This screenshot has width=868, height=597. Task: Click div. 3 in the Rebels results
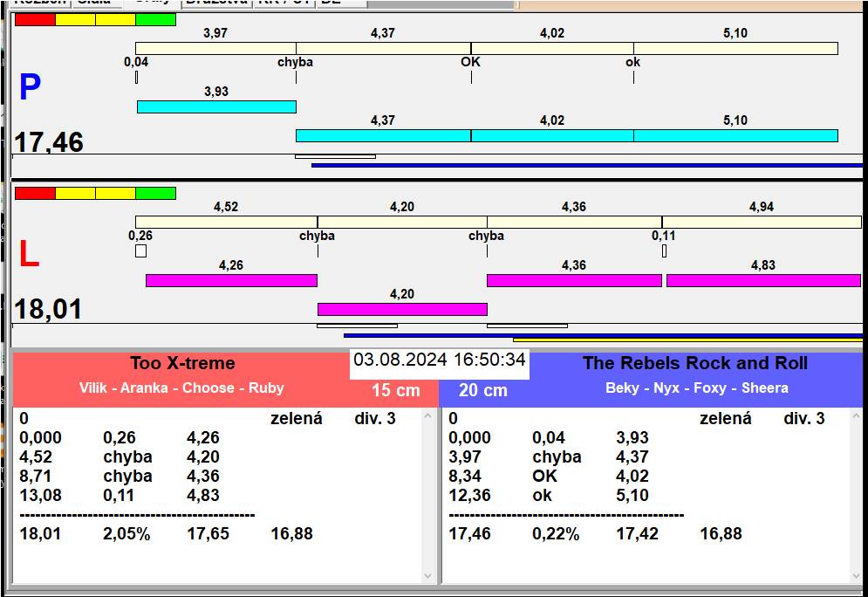pyautogui.click(x=803, y=419)
